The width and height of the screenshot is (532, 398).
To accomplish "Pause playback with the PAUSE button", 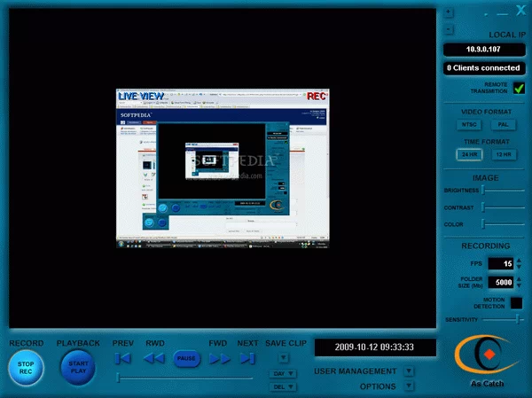I will 186,358.
